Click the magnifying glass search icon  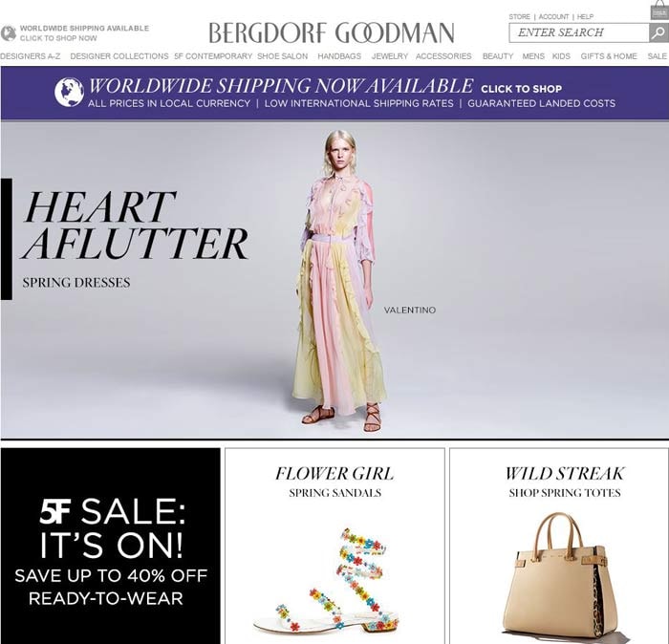tap(658, 32)
